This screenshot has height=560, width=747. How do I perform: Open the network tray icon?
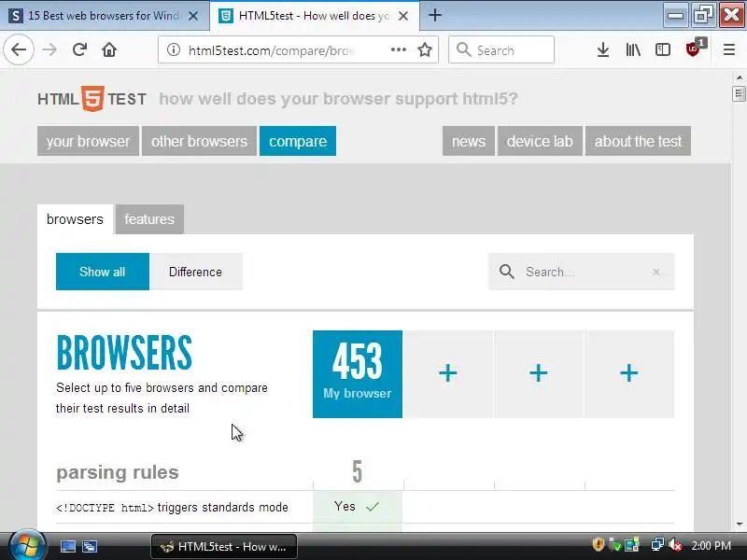pyautogui.click(x=658, y=545)
